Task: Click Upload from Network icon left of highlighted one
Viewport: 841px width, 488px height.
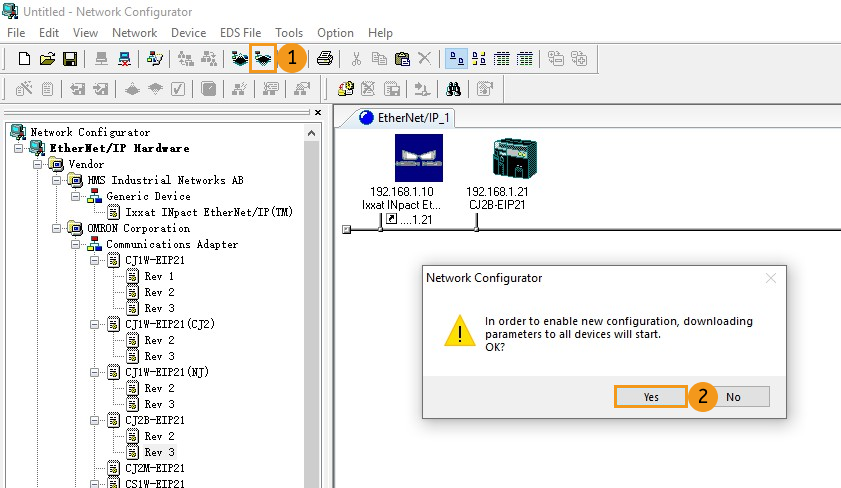Action: point(240,58)
